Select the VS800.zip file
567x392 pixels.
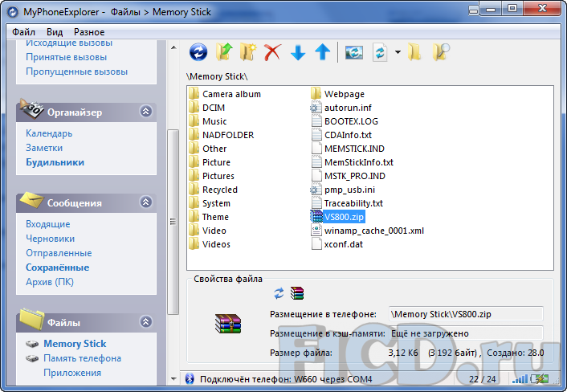(337, 217)
